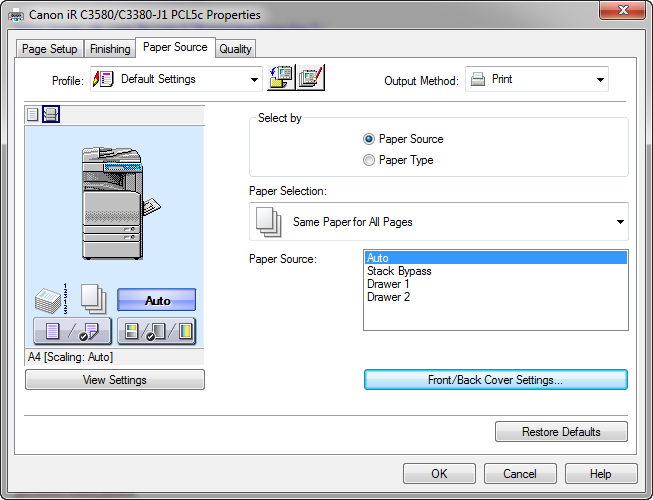Screen dimensions: 653x500
Task: Click the Default Settings profile icon
Action: [103, 79]
